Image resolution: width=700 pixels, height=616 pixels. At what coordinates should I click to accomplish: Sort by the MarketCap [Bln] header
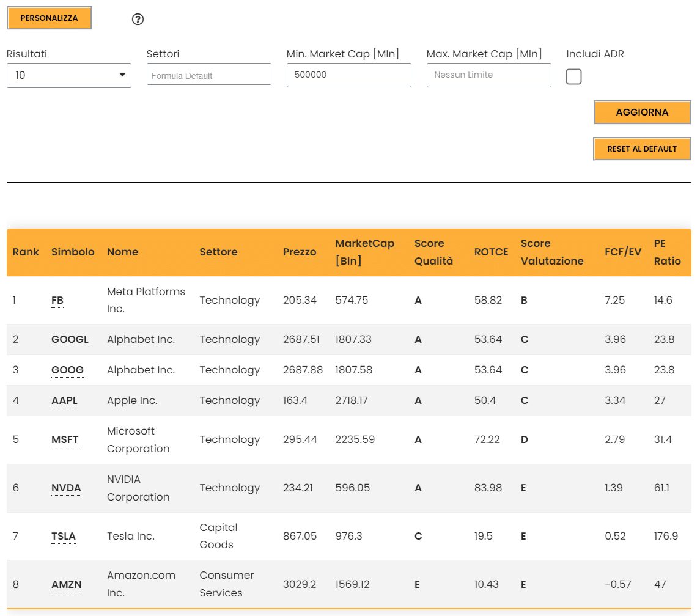pyautogui.click(x=365, y=252)
